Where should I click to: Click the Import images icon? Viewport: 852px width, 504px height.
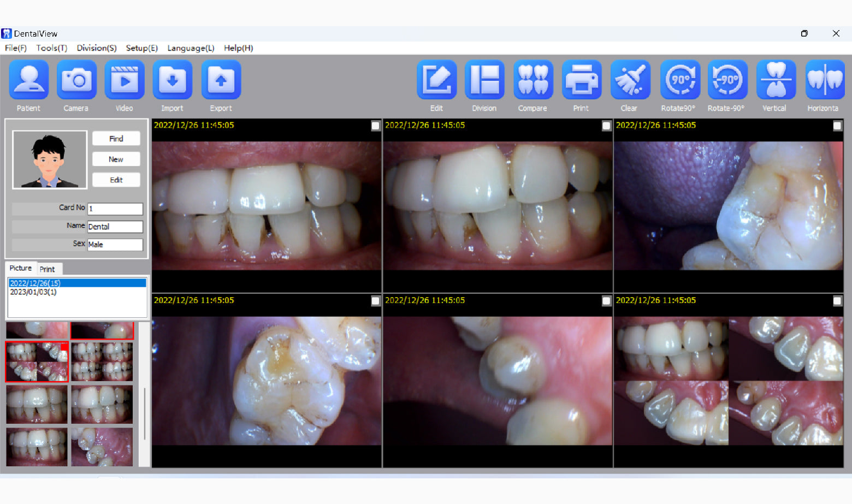coord(172,80)
